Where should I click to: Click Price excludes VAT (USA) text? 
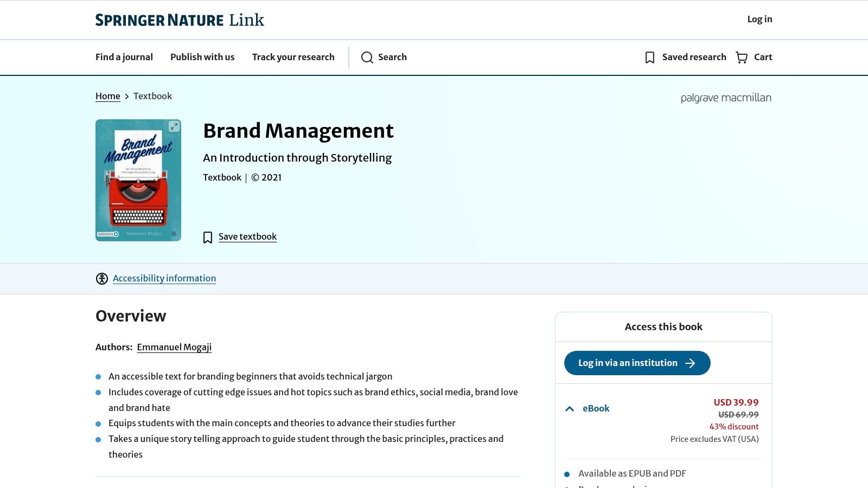714,439
